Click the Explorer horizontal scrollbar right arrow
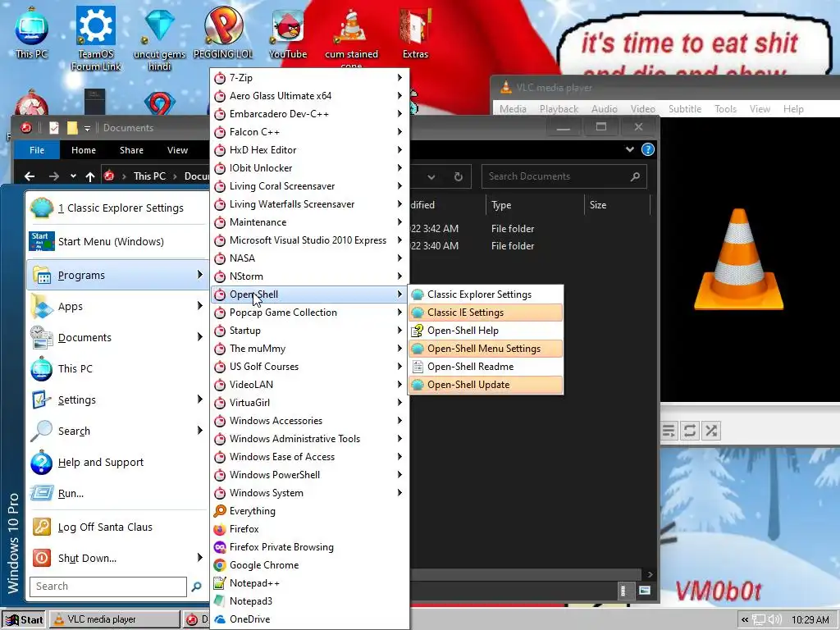The width and height of the screenshot is (840, 630). point(650,574)
